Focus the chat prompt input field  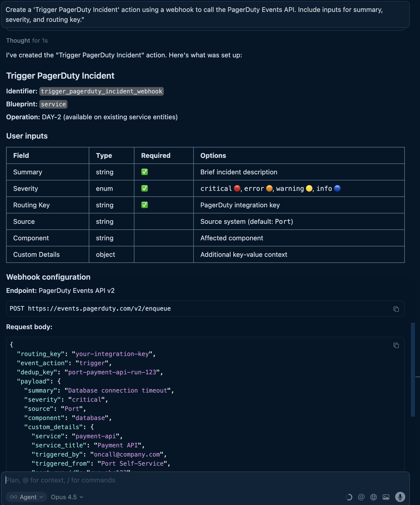[x=203, y=480]
